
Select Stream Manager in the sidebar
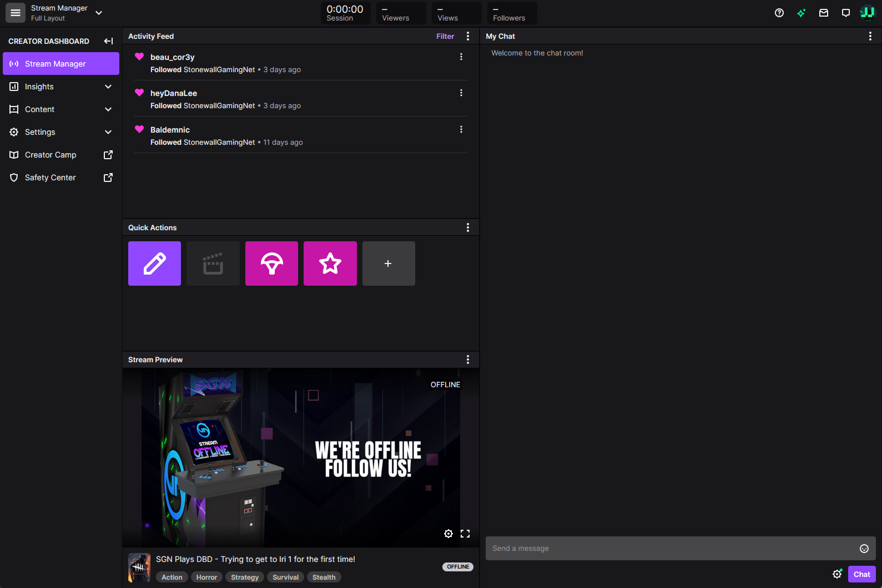point(61,64)
